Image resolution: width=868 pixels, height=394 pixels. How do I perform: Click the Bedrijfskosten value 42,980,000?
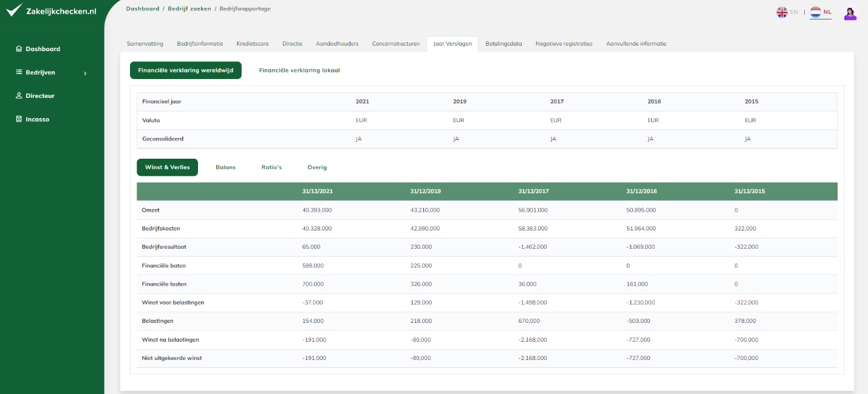pyautogui.click(x=425, y=229)
